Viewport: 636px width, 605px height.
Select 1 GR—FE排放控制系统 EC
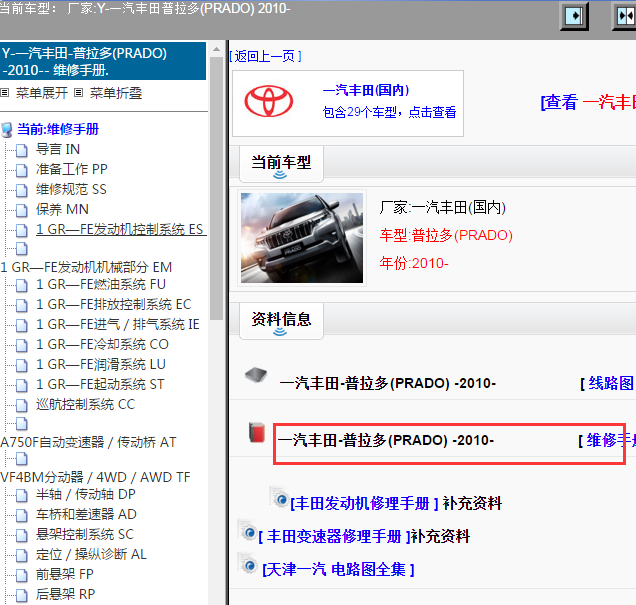click(x=114, y=305)
